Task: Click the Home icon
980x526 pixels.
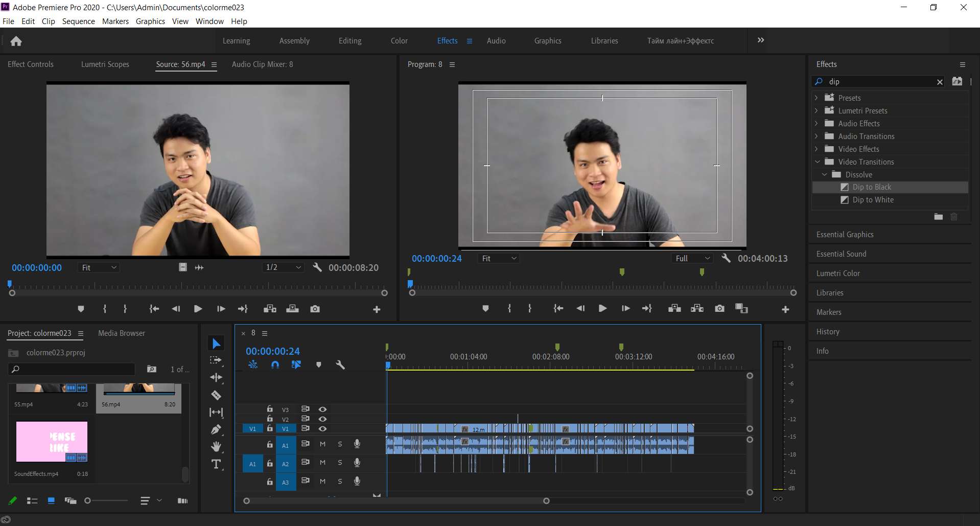Action: coord(16,41)
